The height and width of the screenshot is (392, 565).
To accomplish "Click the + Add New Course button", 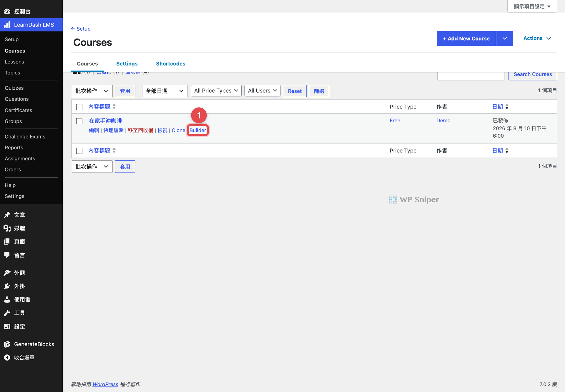I will pos(466,38).
